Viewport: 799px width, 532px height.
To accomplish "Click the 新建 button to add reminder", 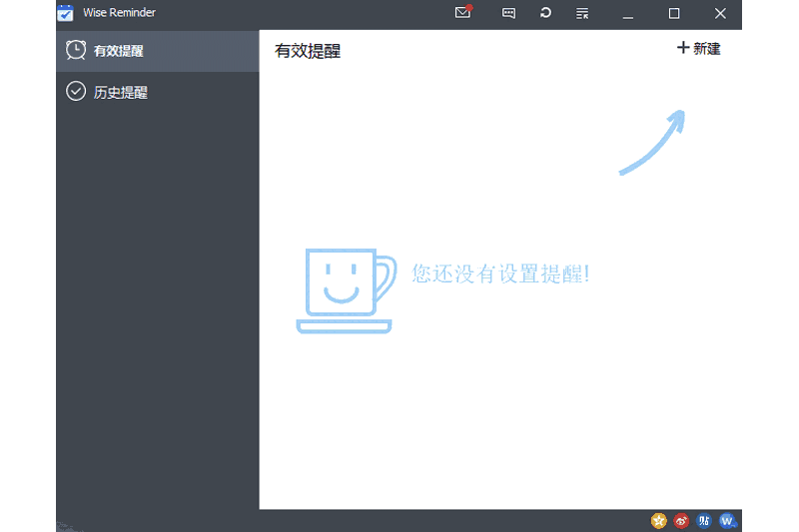I will point(698,48).
